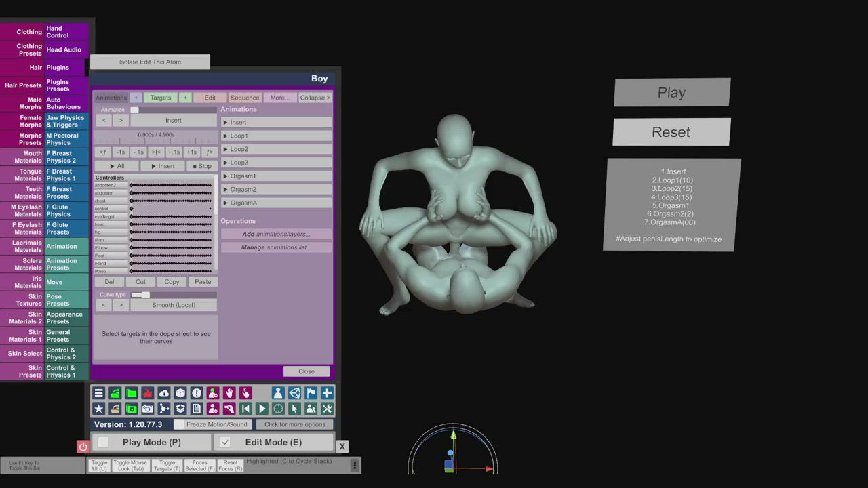Switch to the Animations tab

tap(111, 98)
